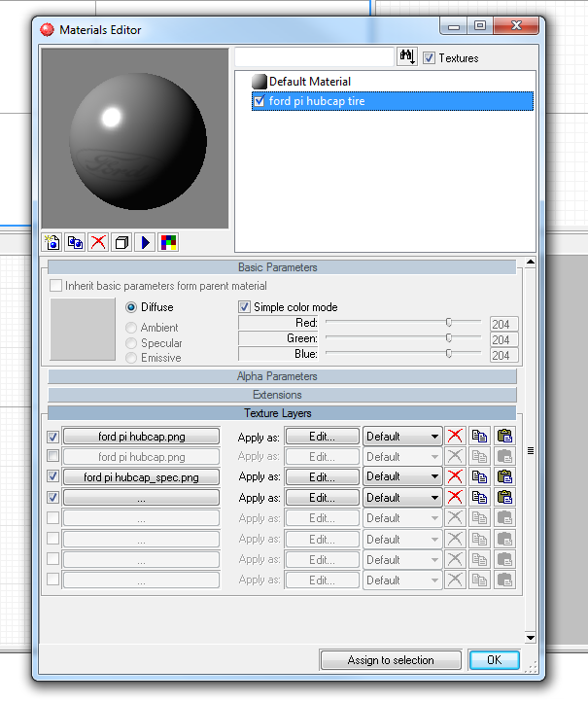Toggle the Textures checkbox
This screenshot has width=588, height=703.
click(430, 58)
